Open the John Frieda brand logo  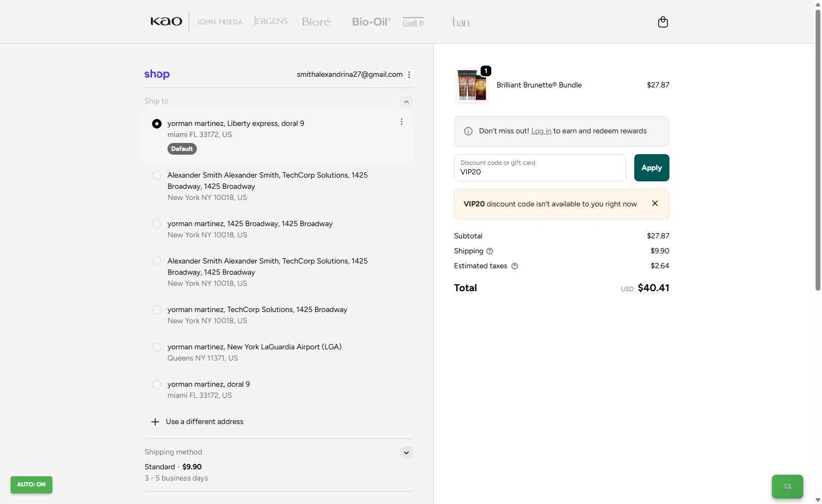(x=220, y=22)
